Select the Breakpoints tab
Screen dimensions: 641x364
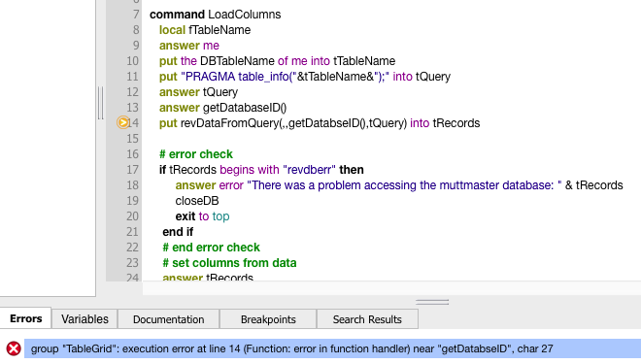pyautogui.click(x=268, y=319)
